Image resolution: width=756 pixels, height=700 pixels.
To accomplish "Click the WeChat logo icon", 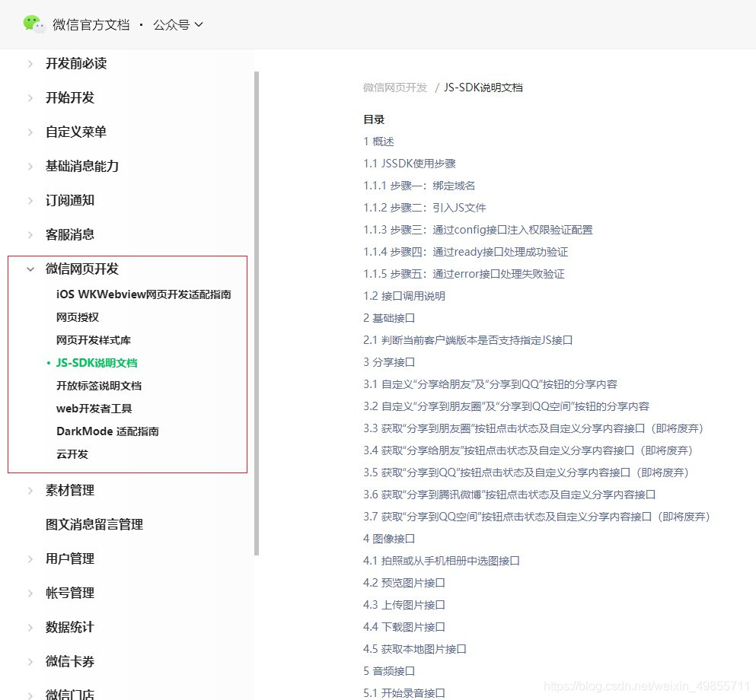I will coord(33,24).
